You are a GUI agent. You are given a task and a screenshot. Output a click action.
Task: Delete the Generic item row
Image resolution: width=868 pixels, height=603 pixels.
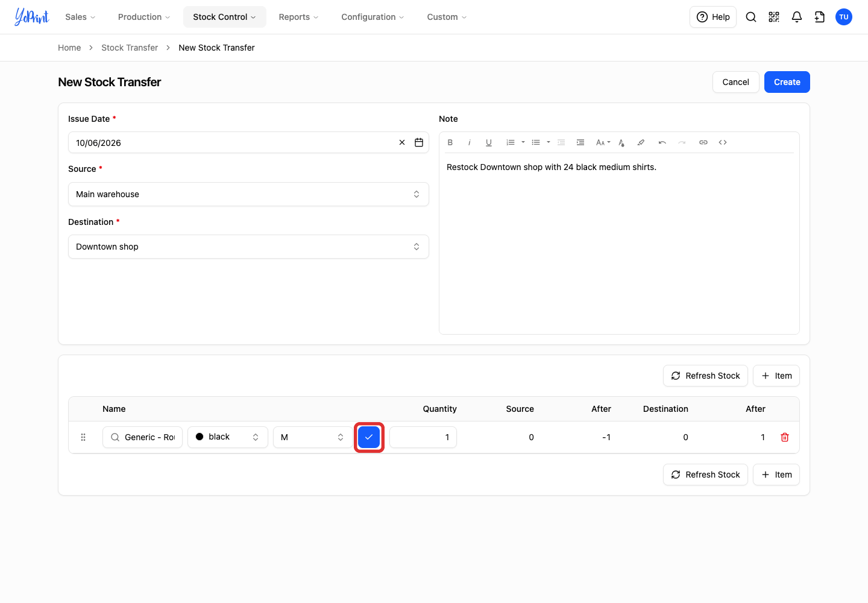785,437
